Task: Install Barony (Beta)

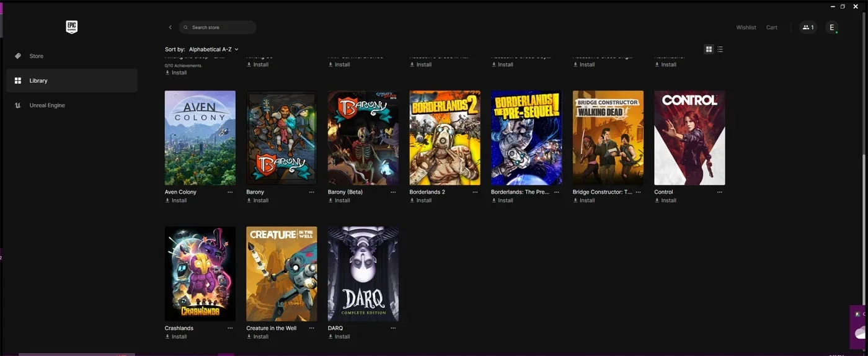Action: [339, 200]
